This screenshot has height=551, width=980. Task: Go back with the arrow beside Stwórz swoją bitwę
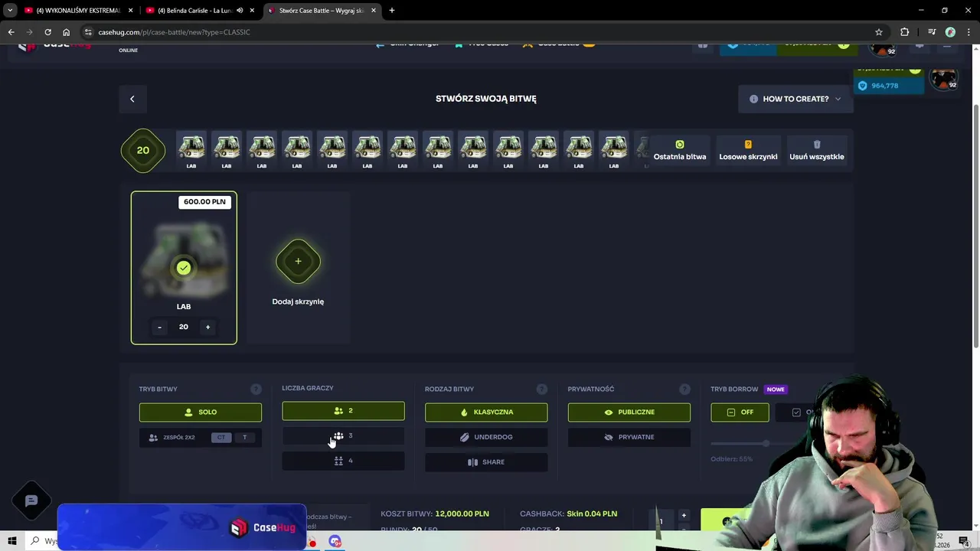[132, 99]
